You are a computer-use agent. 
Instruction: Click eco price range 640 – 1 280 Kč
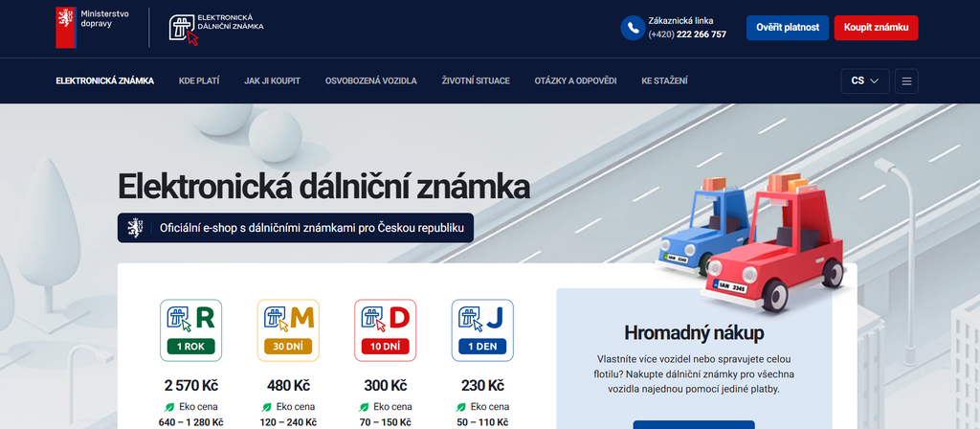(191, 422)
